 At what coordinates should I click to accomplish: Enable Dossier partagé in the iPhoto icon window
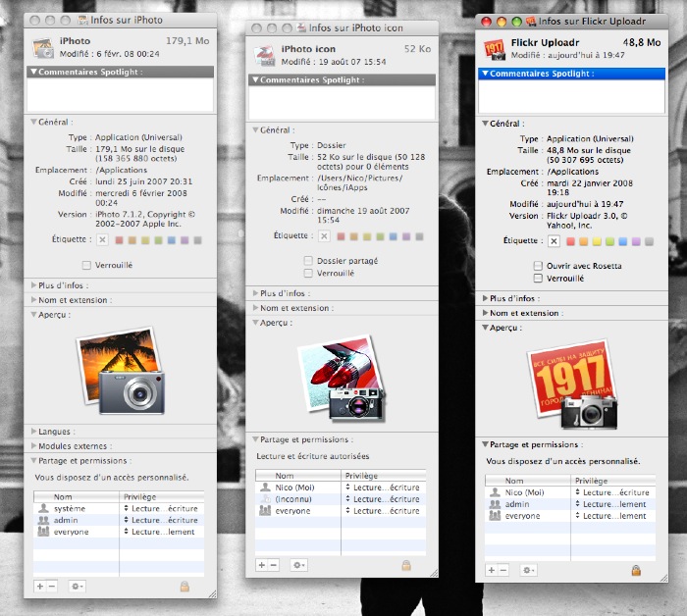(x=308, y=261)
